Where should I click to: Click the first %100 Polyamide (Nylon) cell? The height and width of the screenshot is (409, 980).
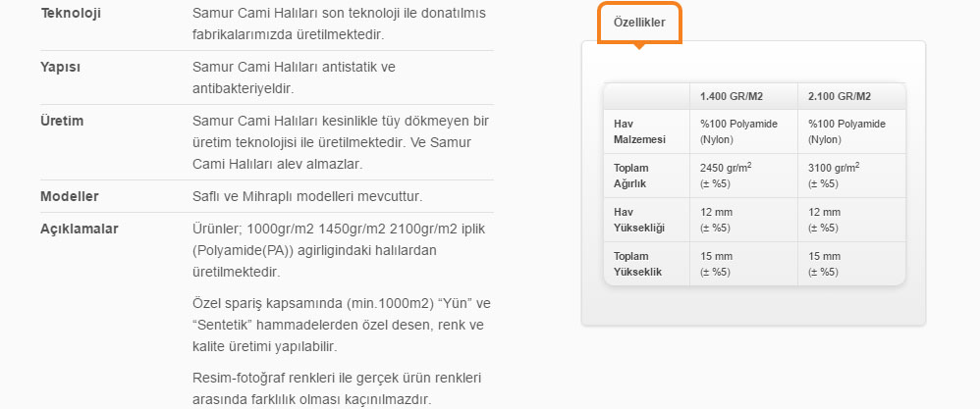(743, 131)
